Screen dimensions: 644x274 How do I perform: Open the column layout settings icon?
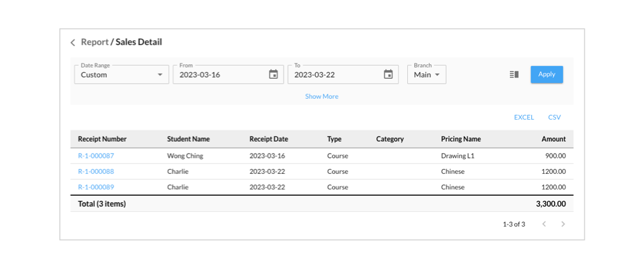pyautogui.click(x=514, y=74)
